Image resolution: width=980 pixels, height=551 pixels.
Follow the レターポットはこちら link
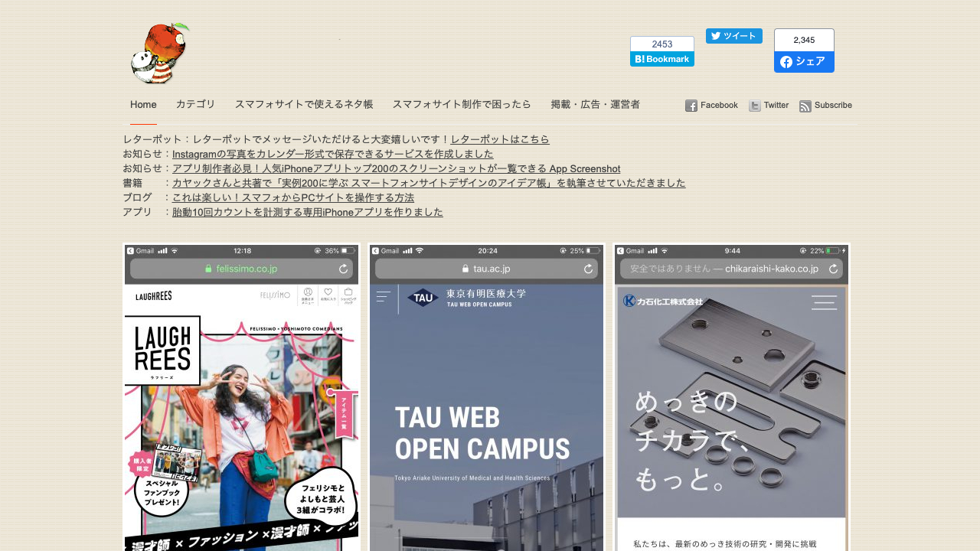tap(500, 139)
